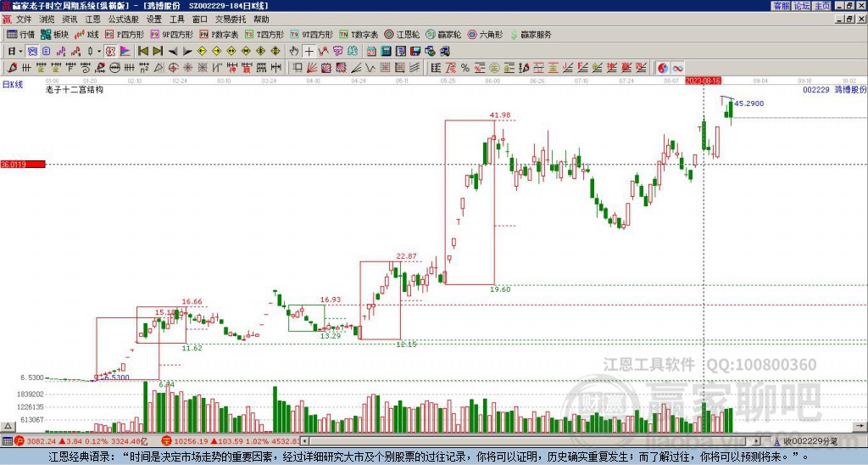Select the hand pan tool
868x465 pixels.
point(293,52)
